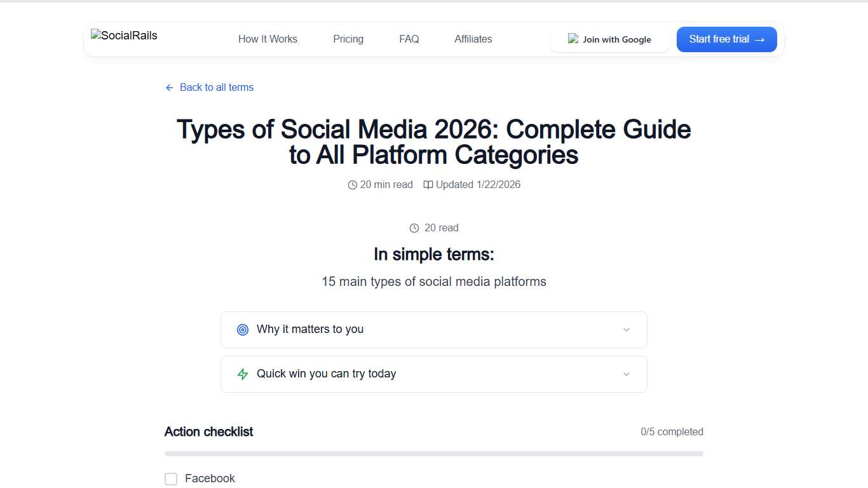The height and width of the screenshot is (488, 868).
Task: Click the checklist completion progress bar
Action: pos(434,453)
